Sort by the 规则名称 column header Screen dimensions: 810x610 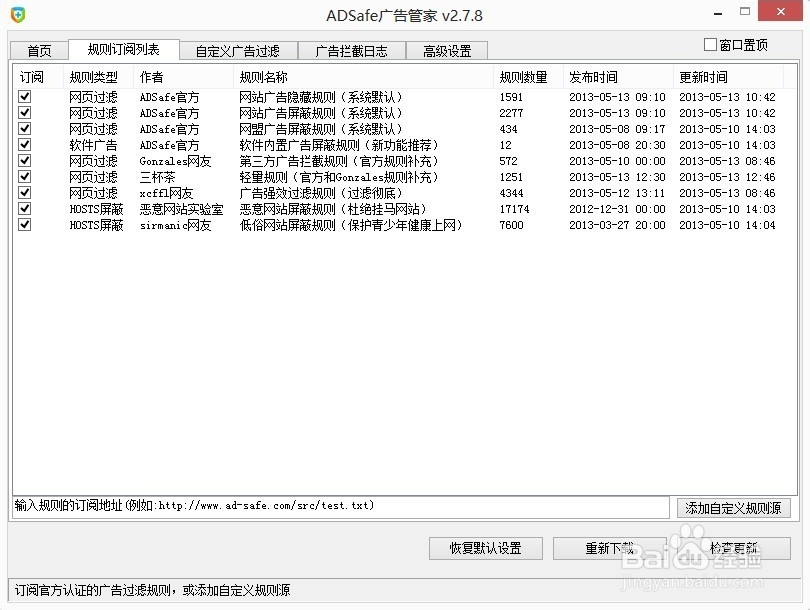364,77
